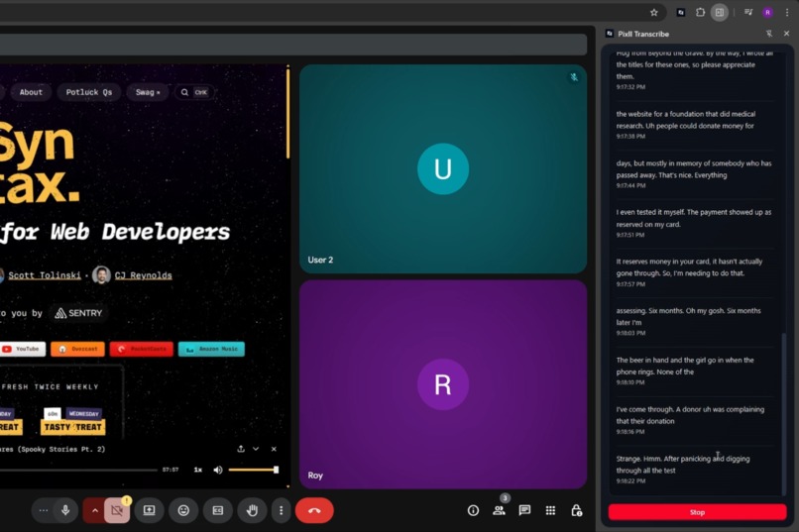Click transcript entry "It reserves money in your card"
Image resolution: width=799 pixels, height=532 pixels.
point(689,267)
